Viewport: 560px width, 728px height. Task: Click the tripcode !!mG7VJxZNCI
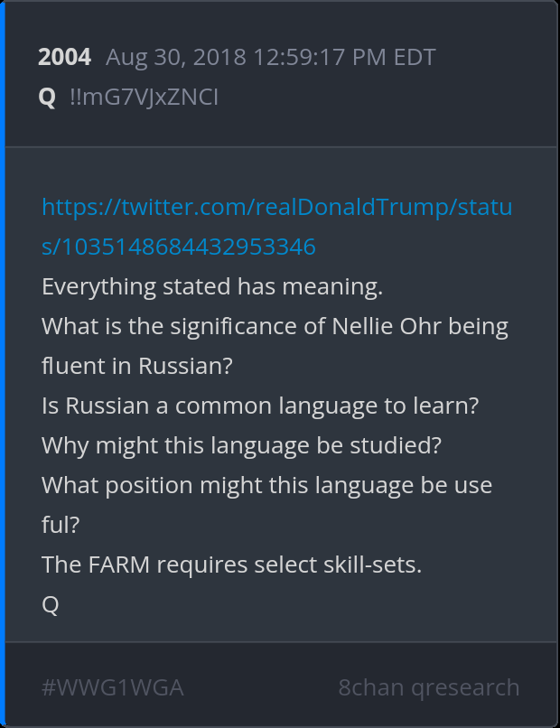(144, 97)
